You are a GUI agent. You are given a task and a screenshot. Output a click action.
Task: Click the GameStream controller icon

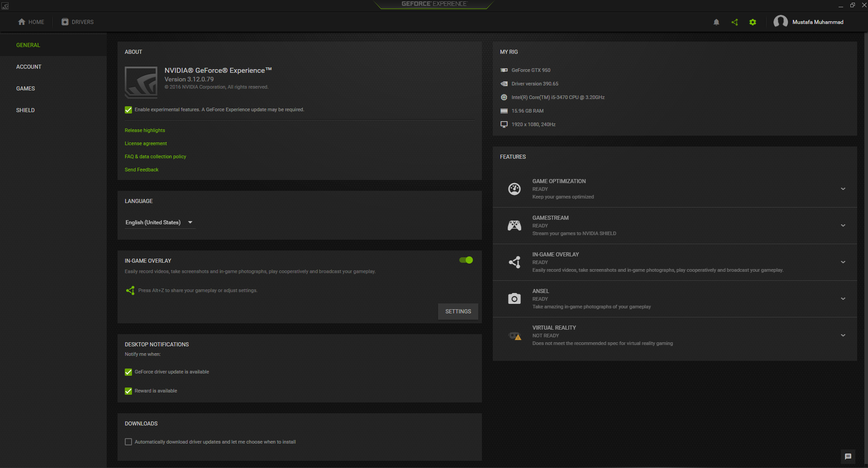pyautogui.click(x=514, y=226)
